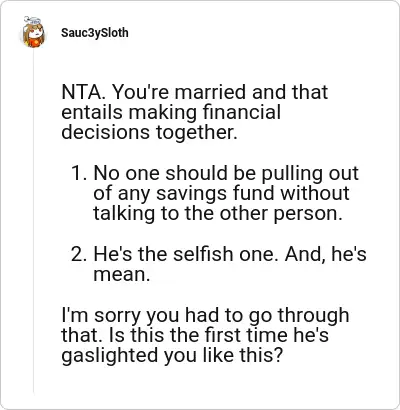Select the line 'No one should be pulling out'
This screenshot has height=410, width=400.
[x=226, y=173]
